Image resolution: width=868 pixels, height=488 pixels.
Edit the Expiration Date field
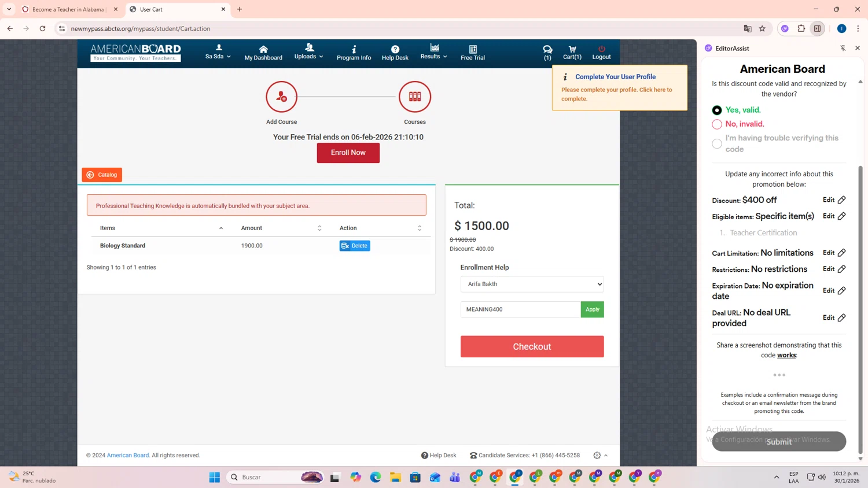click(834, 291)
